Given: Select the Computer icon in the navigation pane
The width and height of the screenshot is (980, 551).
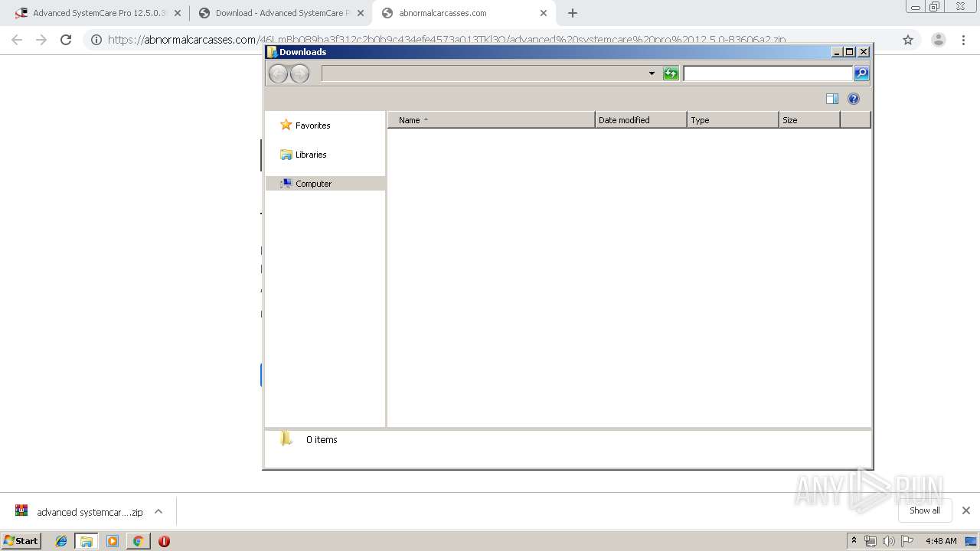Looking at the screenshot, I should (286, 184).
